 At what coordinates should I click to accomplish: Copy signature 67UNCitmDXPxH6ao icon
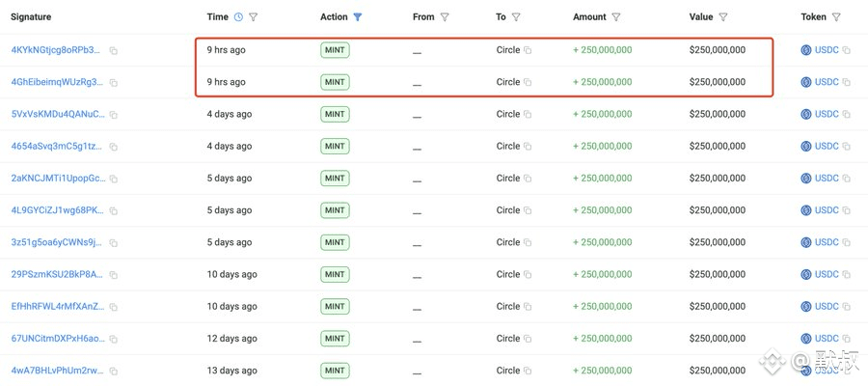[x=114, y=340]
